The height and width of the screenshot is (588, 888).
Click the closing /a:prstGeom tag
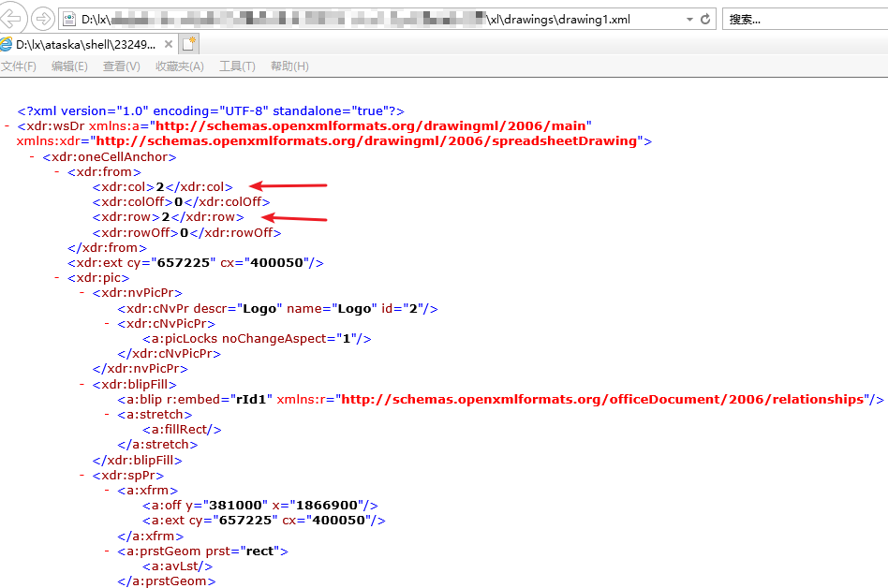click(x=167, y=581)
